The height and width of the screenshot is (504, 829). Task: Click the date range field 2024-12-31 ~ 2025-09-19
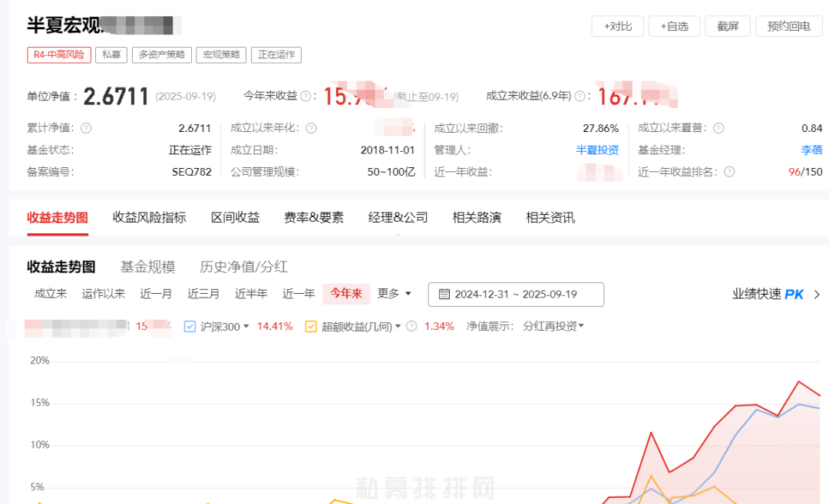[516, 295]
